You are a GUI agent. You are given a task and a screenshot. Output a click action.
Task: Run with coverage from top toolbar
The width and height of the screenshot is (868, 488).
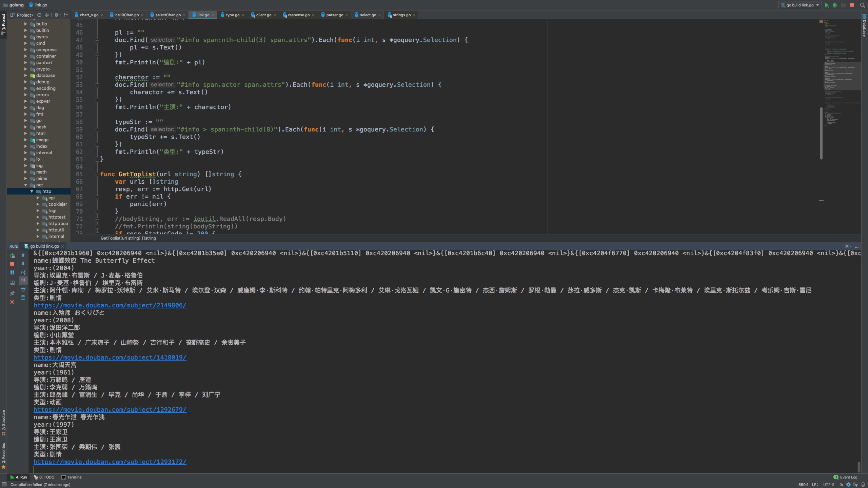click(844, 5)
